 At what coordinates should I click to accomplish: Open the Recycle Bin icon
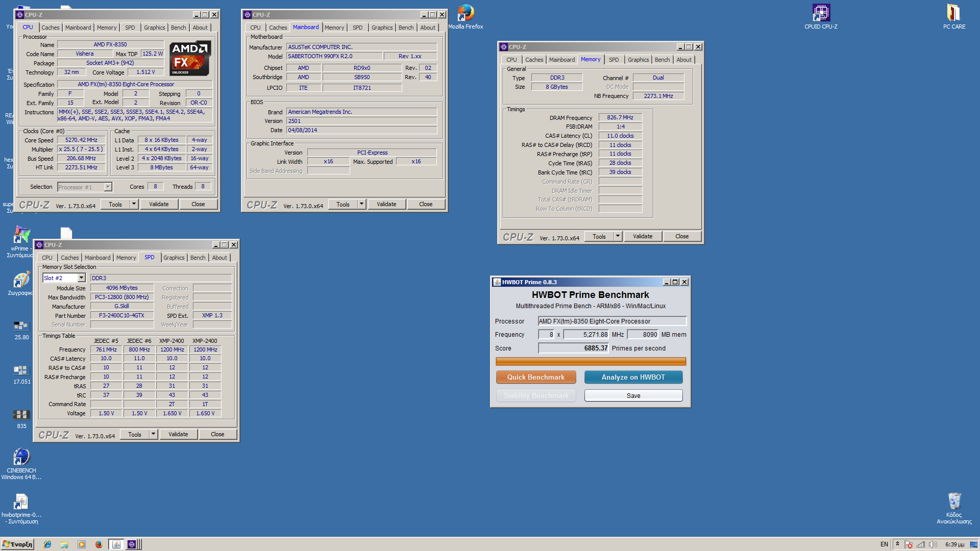954,508
